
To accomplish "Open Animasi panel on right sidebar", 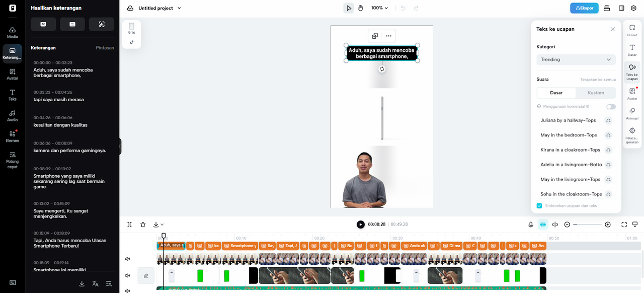I will [632, 113].
